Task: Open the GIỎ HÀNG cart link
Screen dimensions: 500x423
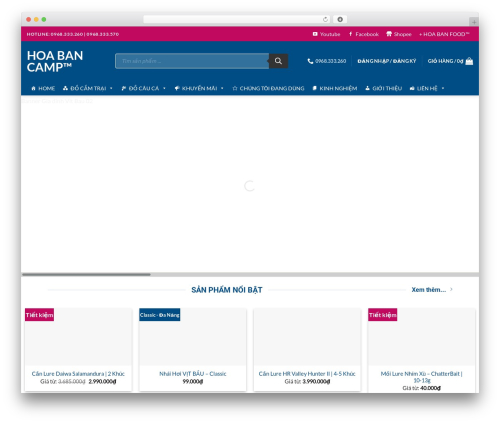Action: (x=445, y=61)
